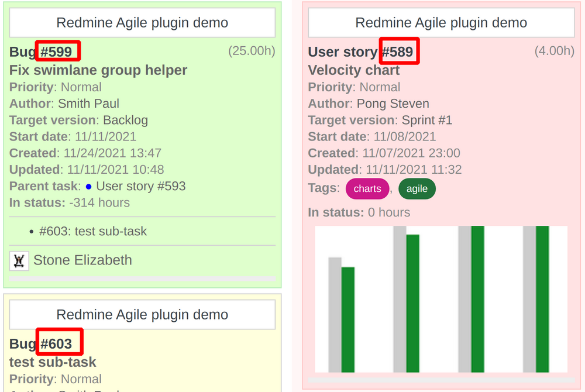Click the velocity chart bar graph
The height and width of the screenshot is (392, 585).
point(442,298)
